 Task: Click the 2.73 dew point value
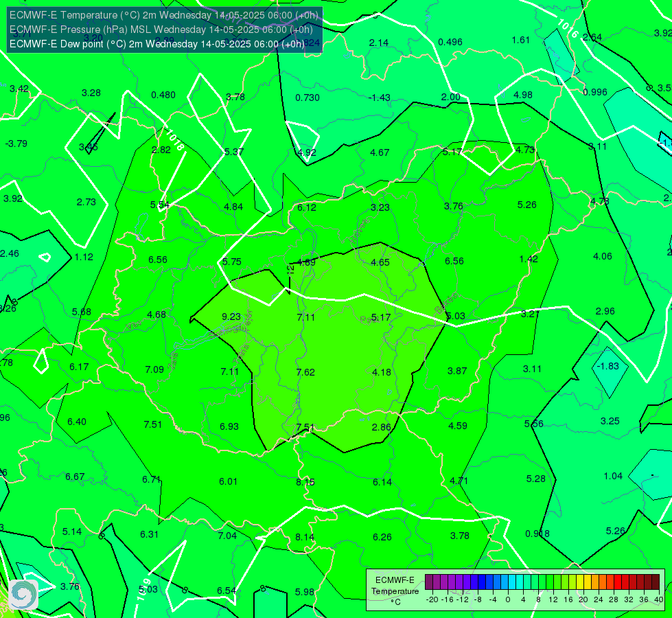pyautogui.click(x=86, y=202)
